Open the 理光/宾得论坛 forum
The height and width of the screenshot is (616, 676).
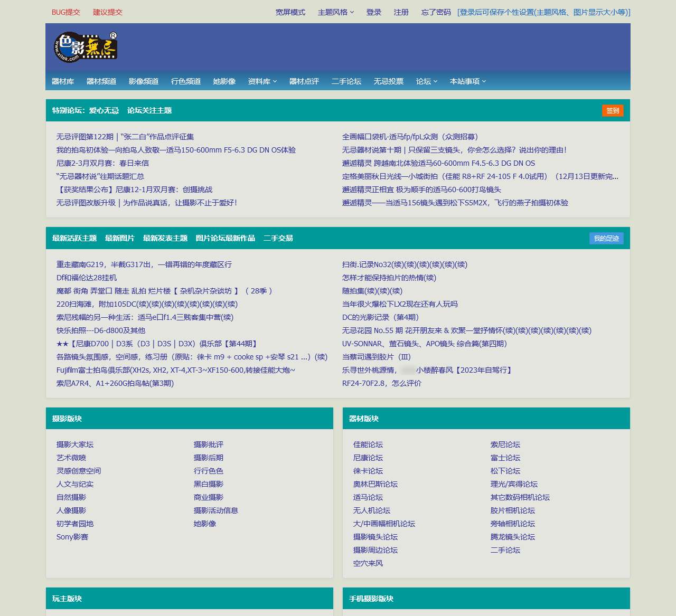click(514, 484)
